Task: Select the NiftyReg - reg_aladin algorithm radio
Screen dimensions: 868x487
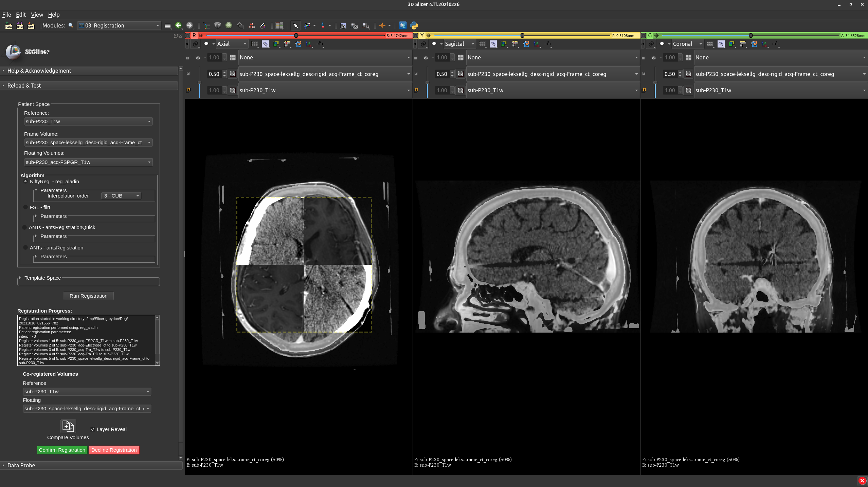Action: 25,182
